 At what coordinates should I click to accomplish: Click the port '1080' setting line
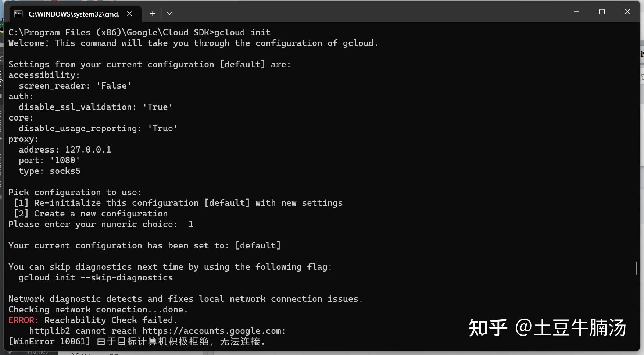49,160
